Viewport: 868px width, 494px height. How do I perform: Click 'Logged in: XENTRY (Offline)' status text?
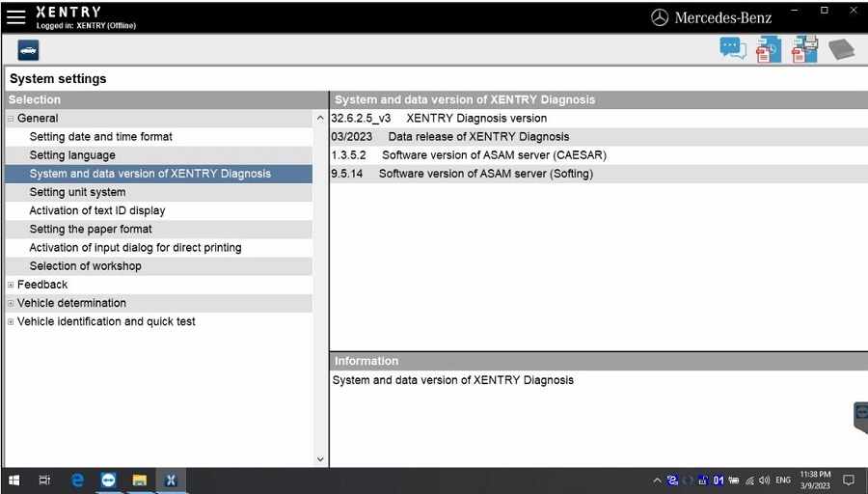pos(86,25)
